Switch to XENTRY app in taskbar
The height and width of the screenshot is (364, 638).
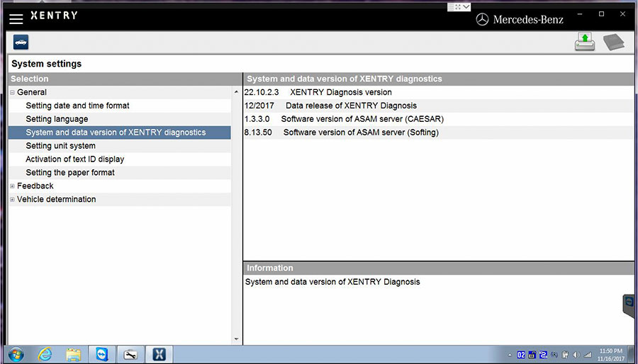(159, 354)
